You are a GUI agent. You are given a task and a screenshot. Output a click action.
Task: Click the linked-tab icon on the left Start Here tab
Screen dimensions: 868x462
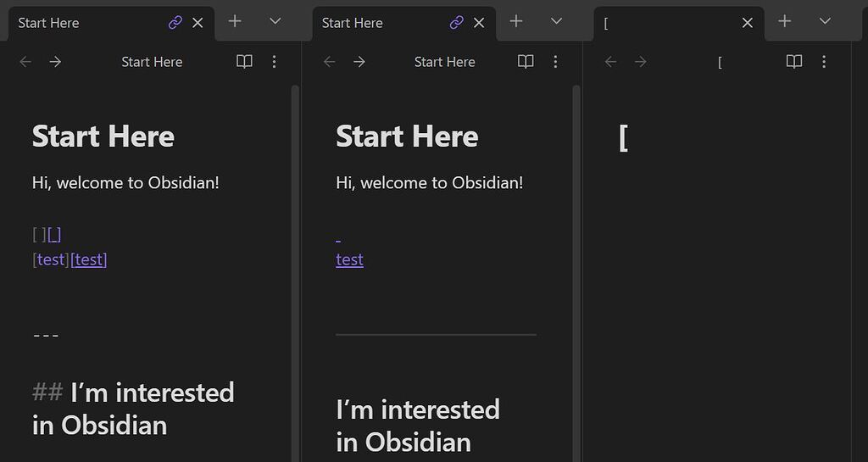coord(175,23)
